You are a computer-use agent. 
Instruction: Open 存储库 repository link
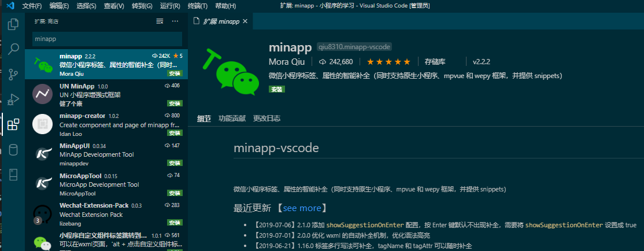(x=435, y=62)
